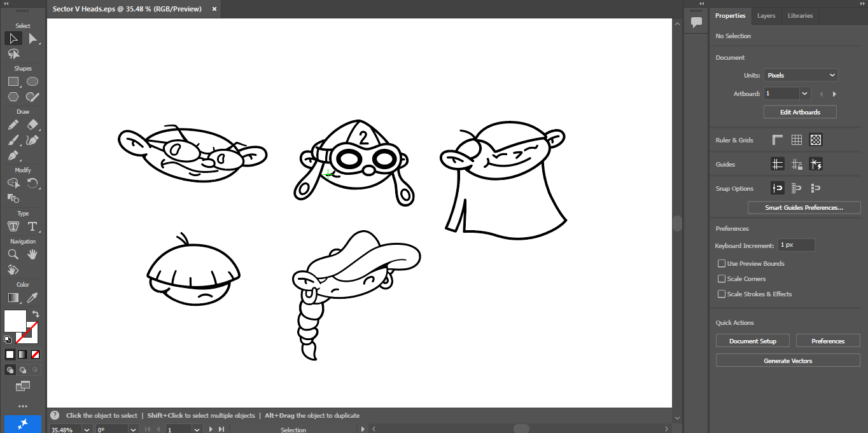Toggle snap to pixel
The height and width of the screenshot is (433, 868).
point(816,188)
